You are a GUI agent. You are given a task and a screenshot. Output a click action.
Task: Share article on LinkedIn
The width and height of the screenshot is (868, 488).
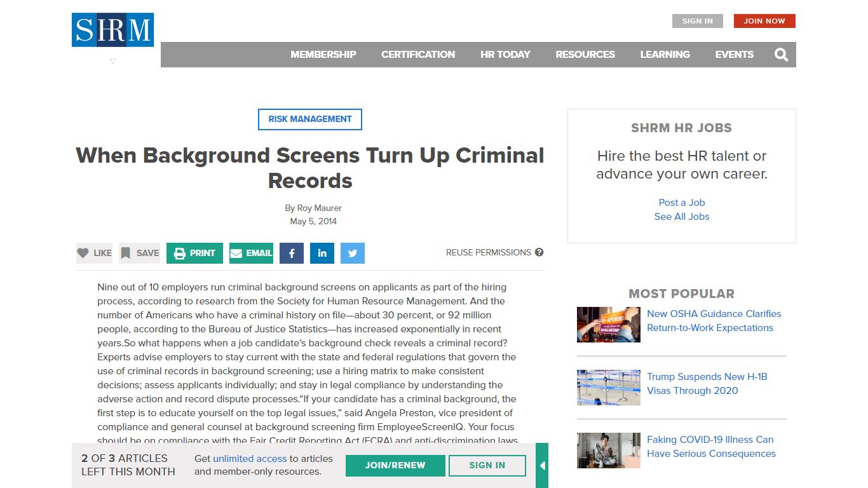point(322,253)
